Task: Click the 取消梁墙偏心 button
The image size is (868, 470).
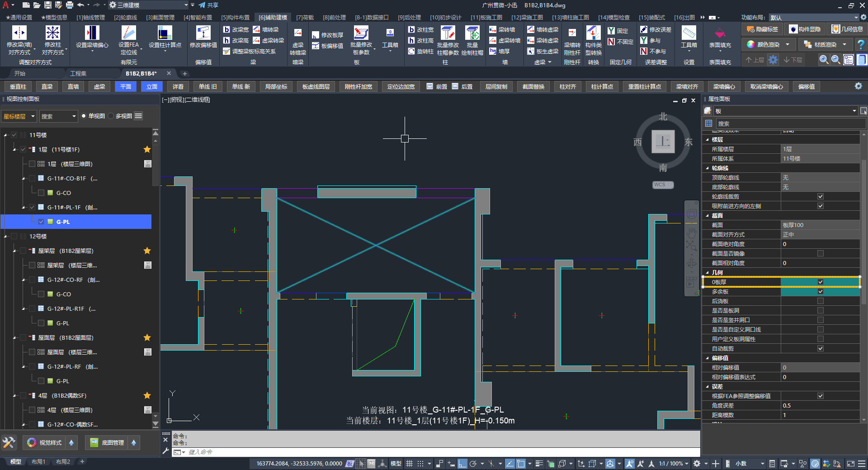Action: tap(767, 86)
